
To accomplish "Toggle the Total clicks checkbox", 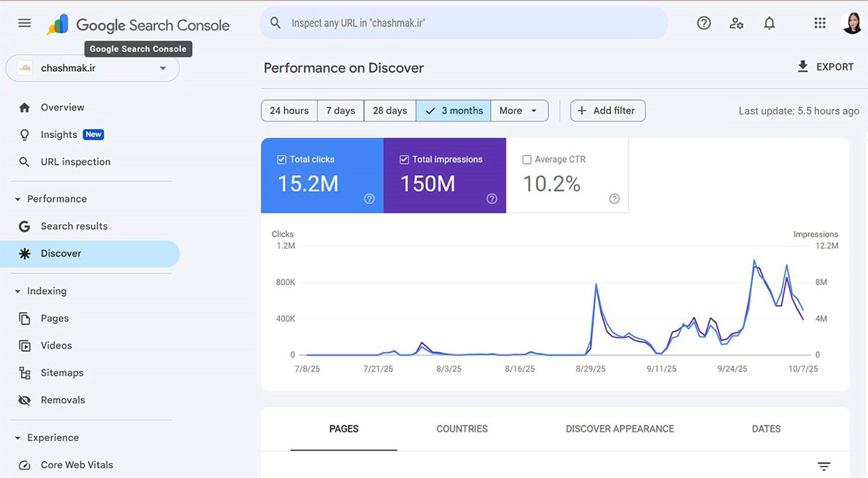I will pyautogui.click(x=282, y=160).
